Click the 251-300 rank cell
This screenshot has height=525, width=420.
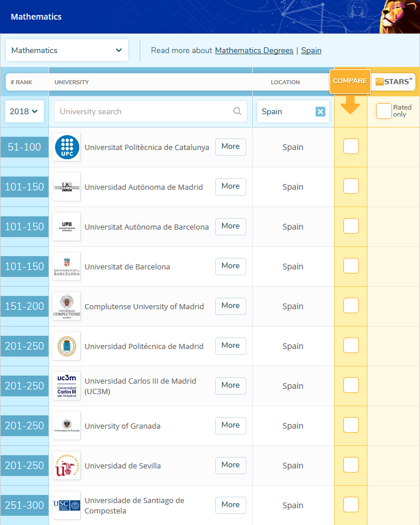click(x=24, y=505)
